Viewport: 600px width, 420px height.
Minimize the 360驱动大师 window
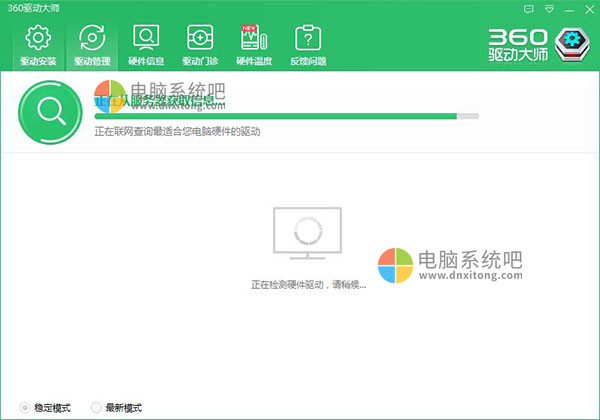[x=569, y=10]
